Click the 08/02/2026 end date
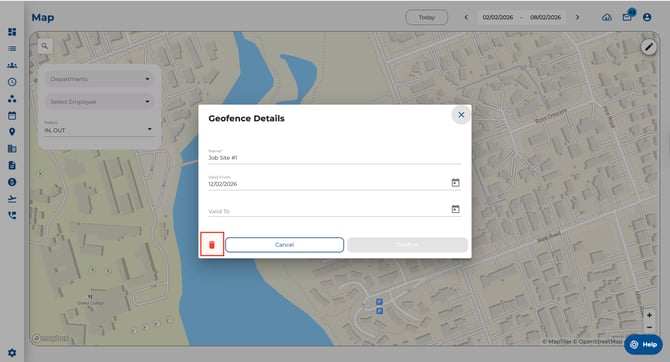This screenshot has height=362, width=670. click(x=546, y=17)
